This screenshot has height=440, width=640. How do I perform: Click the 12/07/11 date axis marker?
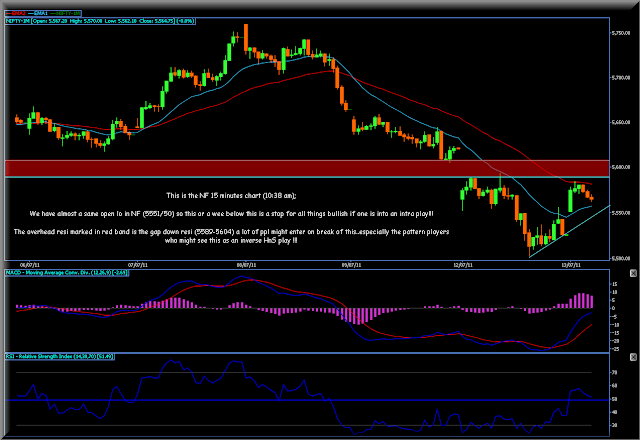463,265
